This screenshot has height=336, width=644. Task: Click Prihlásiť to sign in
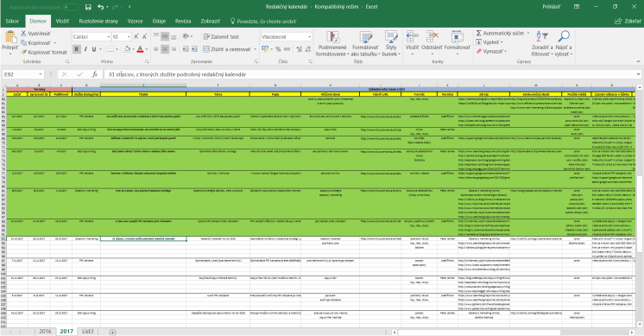tap(551, 7)
